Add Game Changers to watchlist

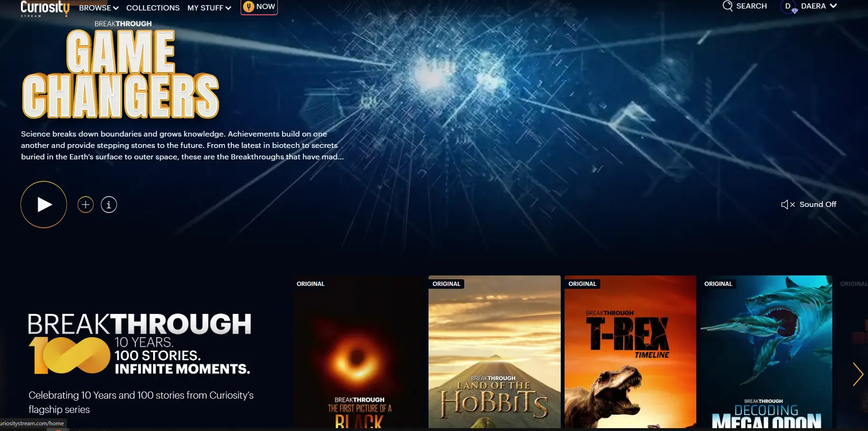pos(86,205)
